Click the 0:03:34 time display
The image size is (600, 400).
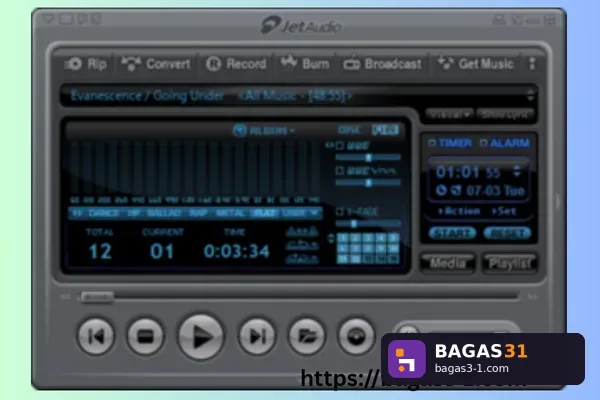pyautogui.click(x=236, y=251)
